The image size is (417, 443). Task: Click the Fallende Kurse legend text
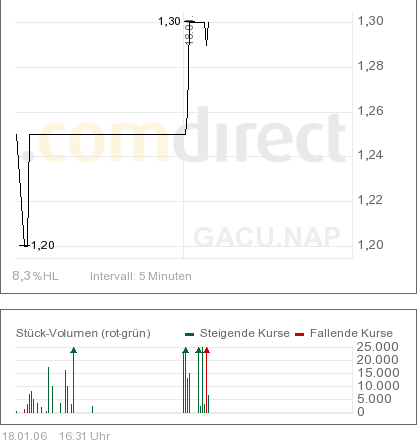pos(351,333)
